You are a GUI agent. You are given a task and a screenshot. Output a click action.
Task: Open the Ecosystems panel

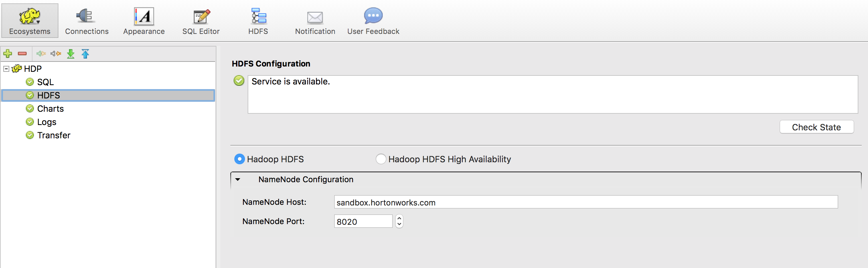click(x=29, y=20)
